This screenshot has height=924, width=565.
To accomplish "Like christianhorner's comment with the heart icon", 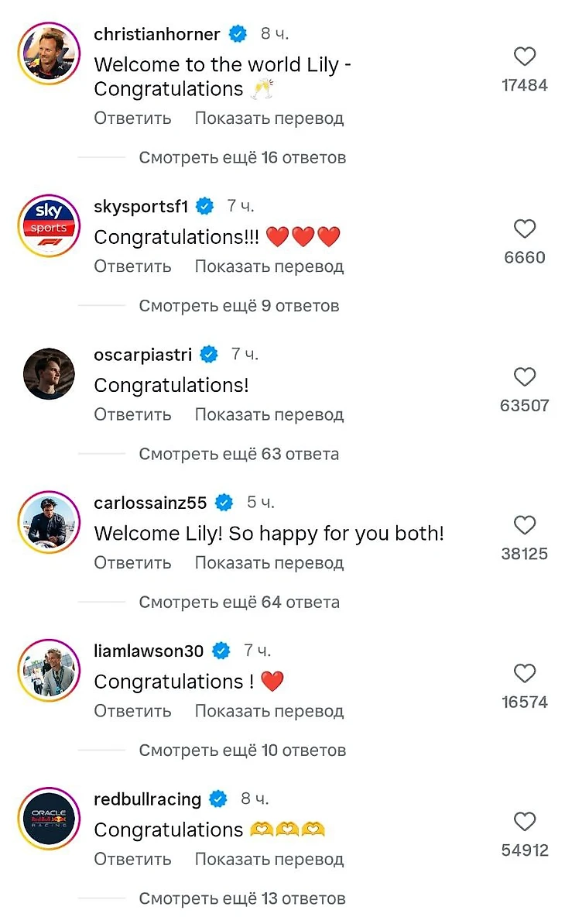I will click(x=524, y=57).
